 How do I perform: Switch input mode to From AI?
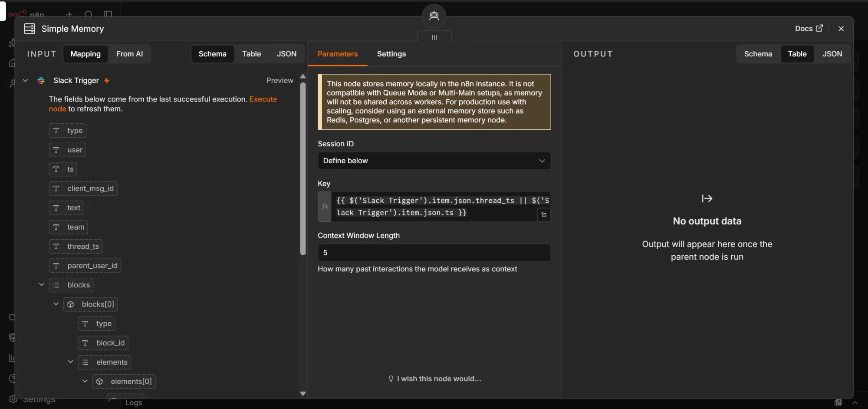(x=129, y=54)
